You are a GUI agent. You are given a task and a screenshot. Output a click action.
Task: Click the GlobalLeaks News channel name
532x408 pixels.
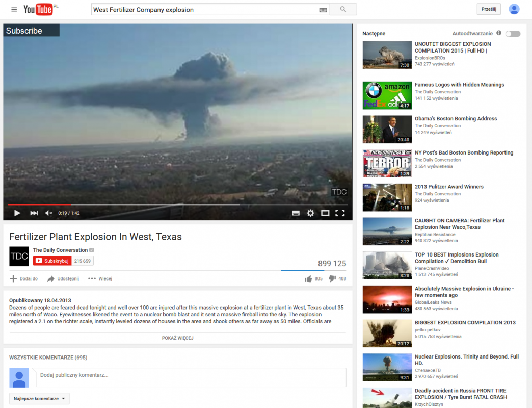[433, 302]
